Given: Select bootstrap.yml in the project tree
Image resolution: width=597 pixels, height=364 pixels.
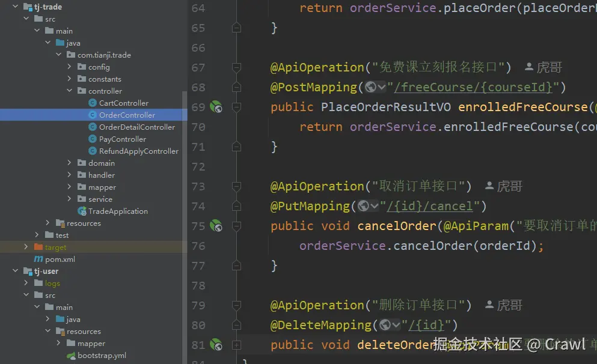Looking at the screenshot, I should 102,355.
